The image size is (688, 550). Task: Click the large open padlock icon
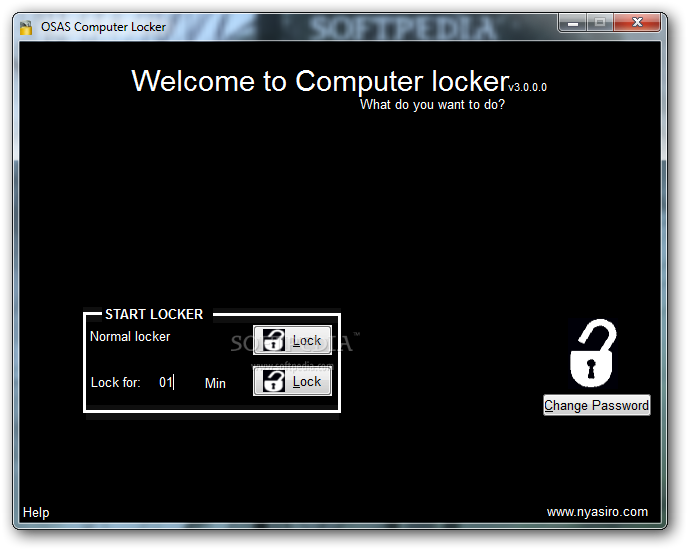(x=593, y=353)
